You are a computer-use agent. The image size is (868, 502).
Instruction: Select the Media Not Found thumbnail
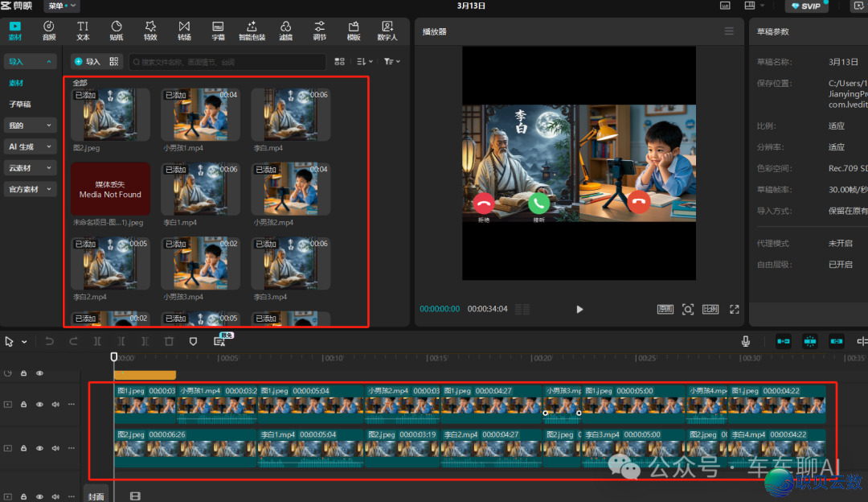tap(110, 189)
